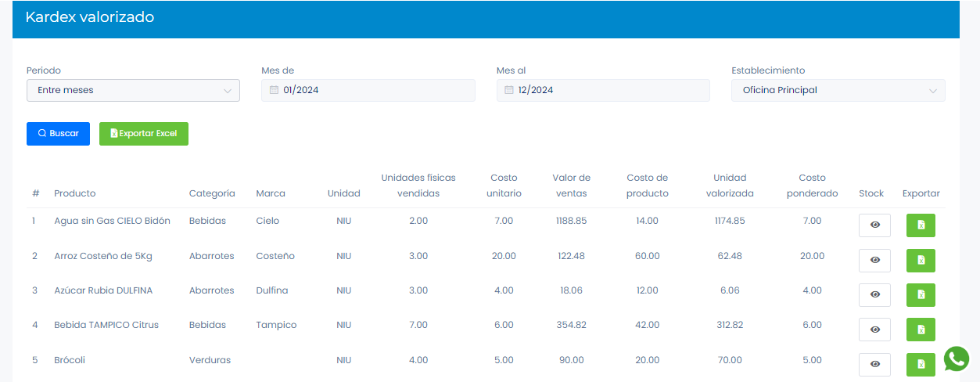Open the Periodo dropdown
The image size is (980, 382).
coord(133,90)
